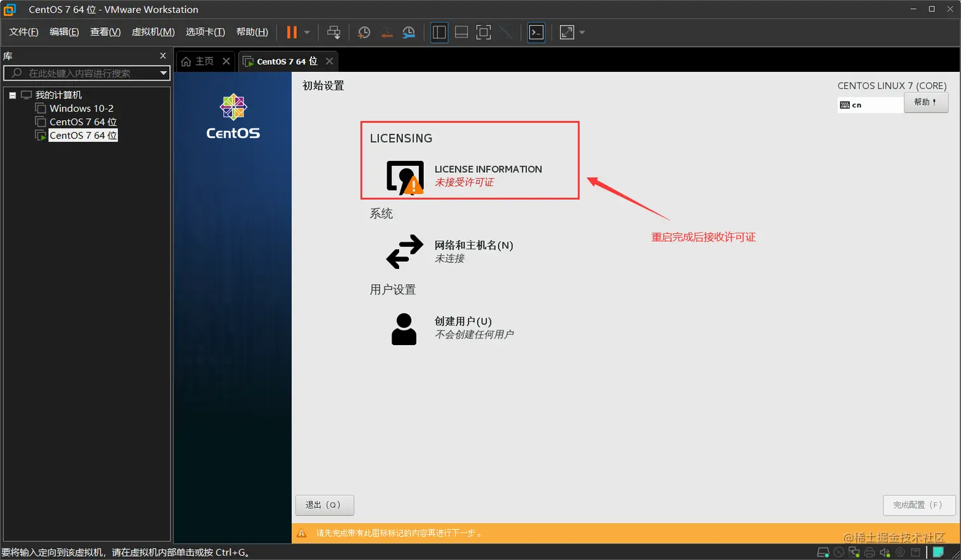This screenshot has width=961, height=560.
Task: Click the cn keyboard layout indicator
Action: [x=870, y=105]
